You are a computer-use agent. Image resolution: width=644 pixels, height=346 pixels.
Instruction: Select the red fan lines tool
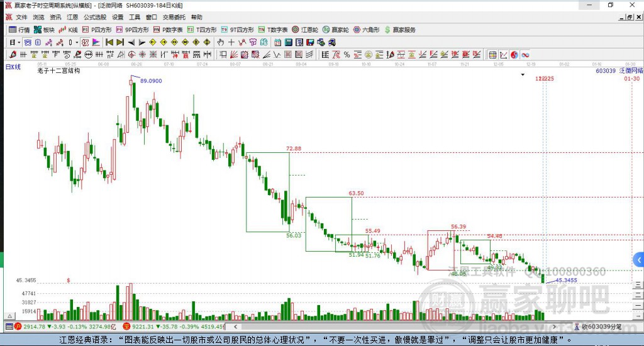click(234, 55)
